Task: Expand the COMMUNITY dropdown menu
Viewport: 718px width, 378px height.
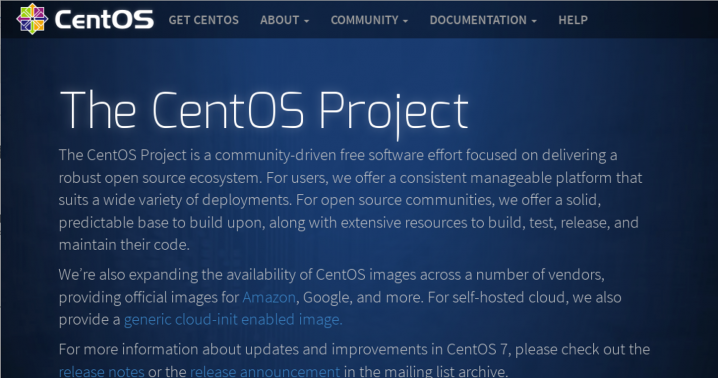Action: pyautogui.click(x=369, y=20)
